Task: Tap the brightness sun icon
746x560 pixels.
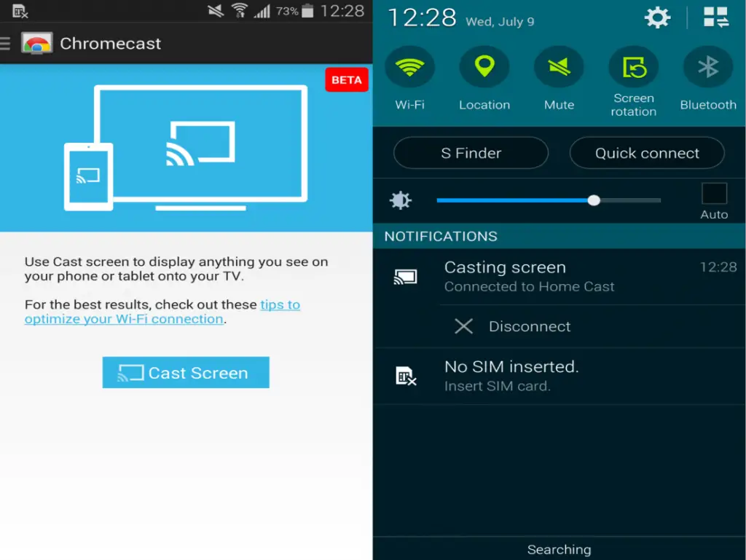Action: coord(401,200)
